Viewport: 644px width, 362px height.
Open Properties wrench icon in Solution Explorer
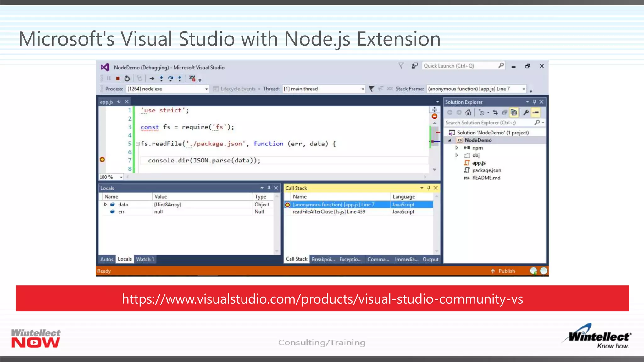[x=526, y=112]
